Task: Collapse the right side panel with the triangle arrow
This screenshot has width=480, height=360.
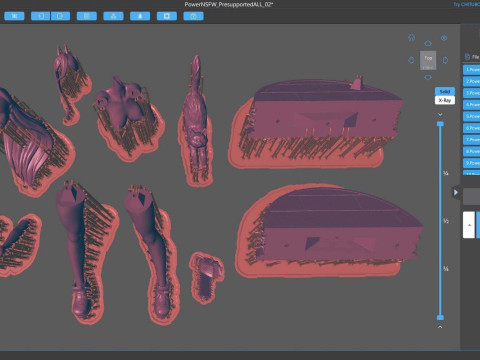Action: (x=456, y=192)
